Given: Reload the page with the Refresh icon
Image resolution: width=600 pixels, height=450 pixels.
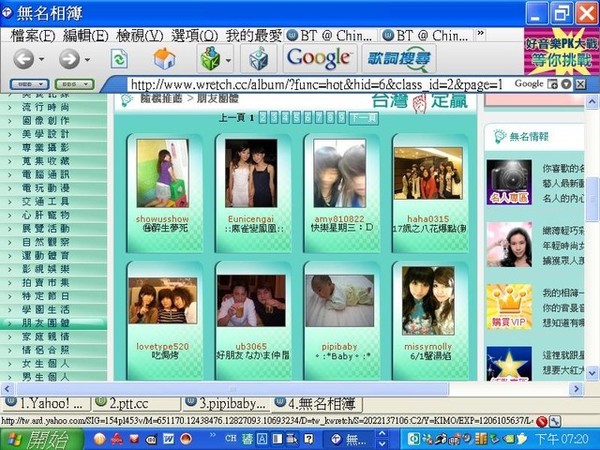Looking at the screenshot, I should [119, 59].
